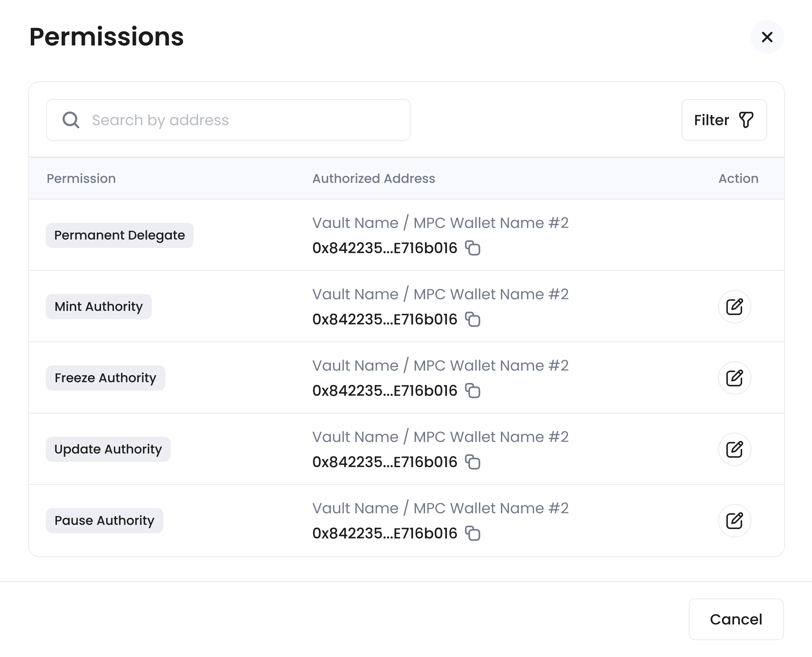Copy the Freeze Authority address
Viewport: 812px width, 657px height.
(x=473, y=391)
